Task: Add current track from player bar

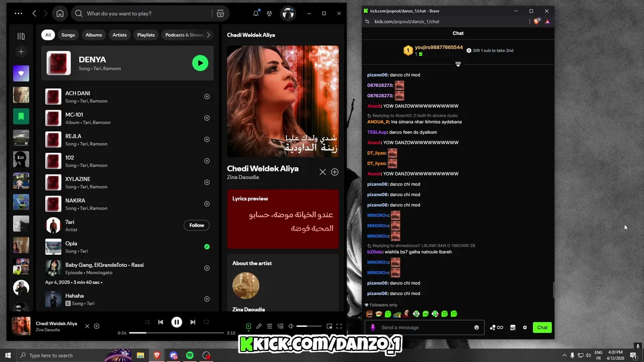Action: [97, 326]
